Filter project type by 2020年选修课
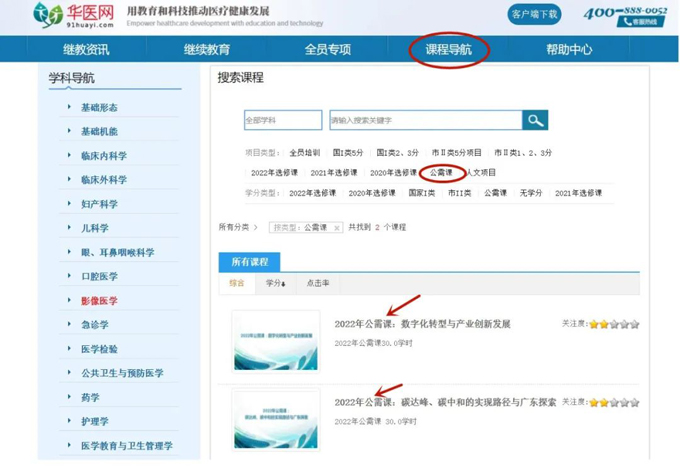 [393, 173]
